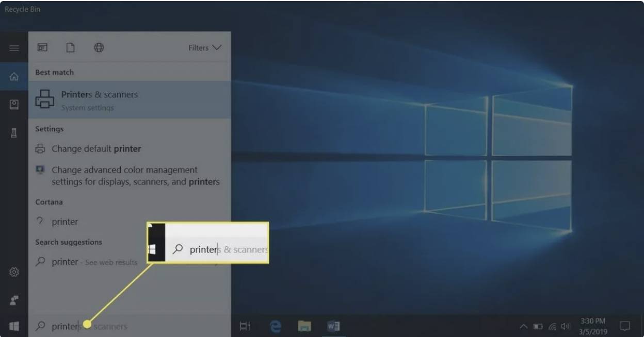644x337 pixels.
Task: Ask Cortana about printer
Action: pos(65,222)
